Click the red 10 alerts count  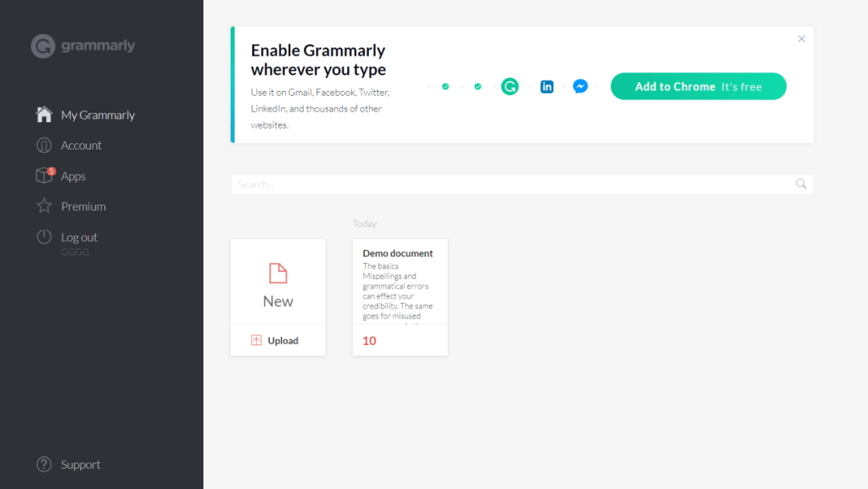tap(370, 340)
